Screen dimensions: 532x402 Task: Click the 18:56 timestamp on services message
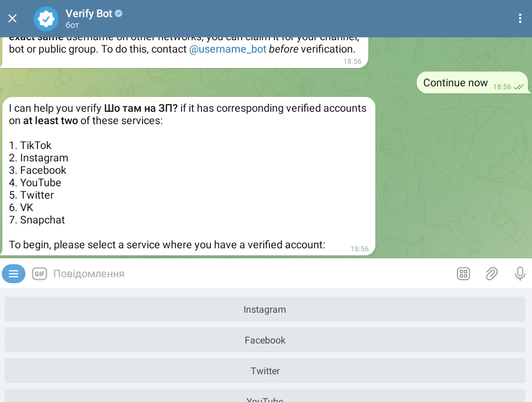click(359, 249)
